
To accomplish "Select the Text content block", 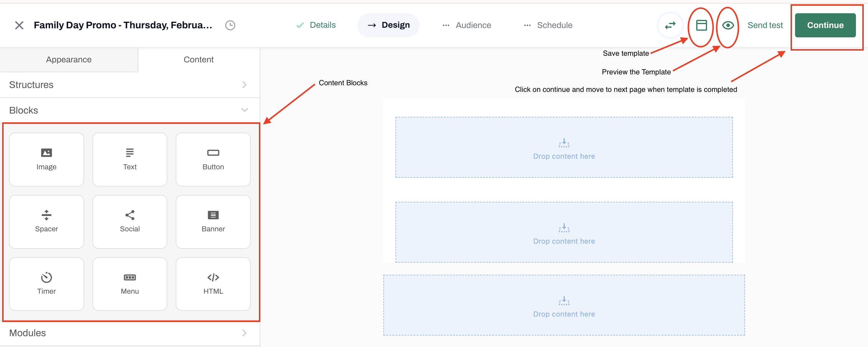I will (130, 159).
